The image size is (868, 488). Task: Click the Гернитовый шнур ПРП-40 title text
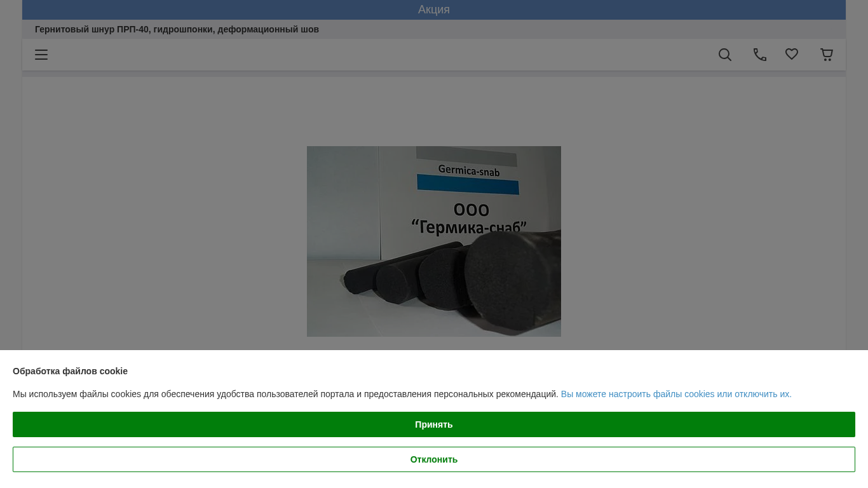coord(177,29)
